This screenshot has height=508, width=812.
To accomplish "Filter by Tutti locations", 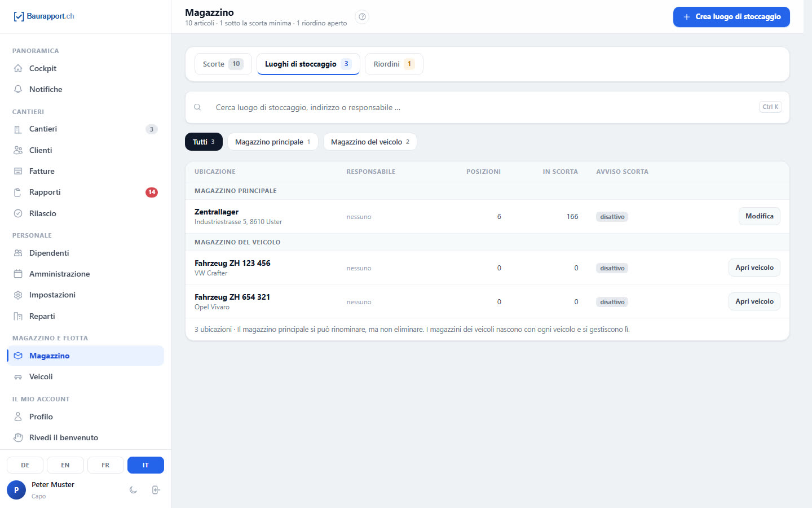I will (204, 142).
